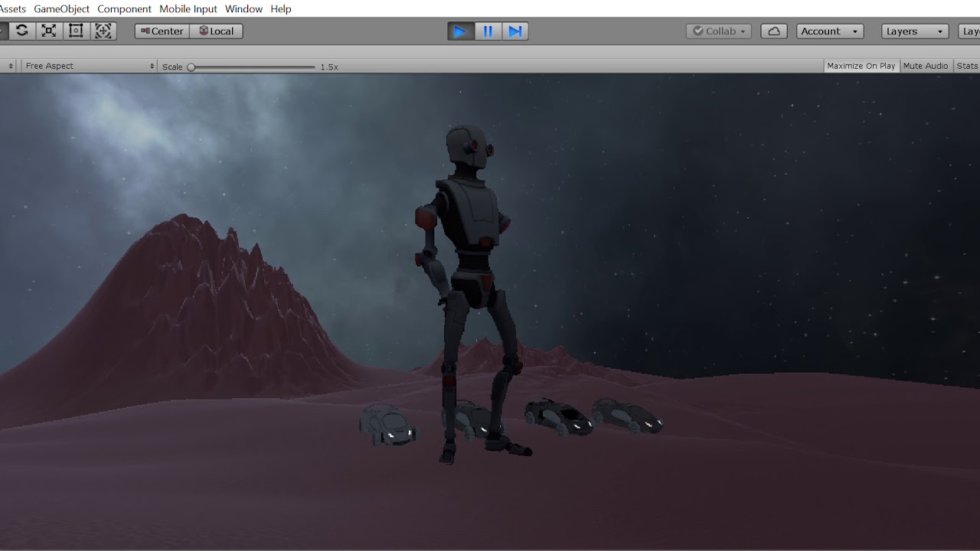Open the Account dropdown

coord(830,31)
